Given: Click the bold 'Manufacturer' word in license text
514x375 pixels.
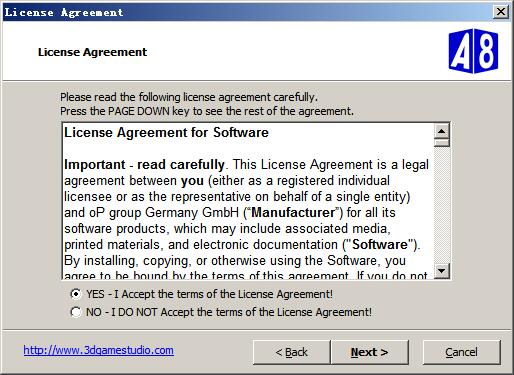Looking at the screenshot, I should 293,213.
